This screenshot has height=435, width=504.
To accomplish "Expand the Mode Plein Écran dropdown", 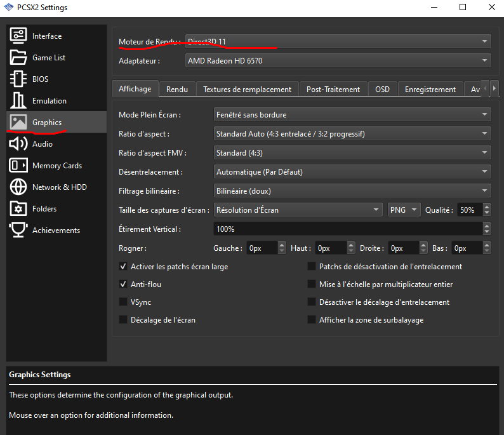I will click(352, 114).
